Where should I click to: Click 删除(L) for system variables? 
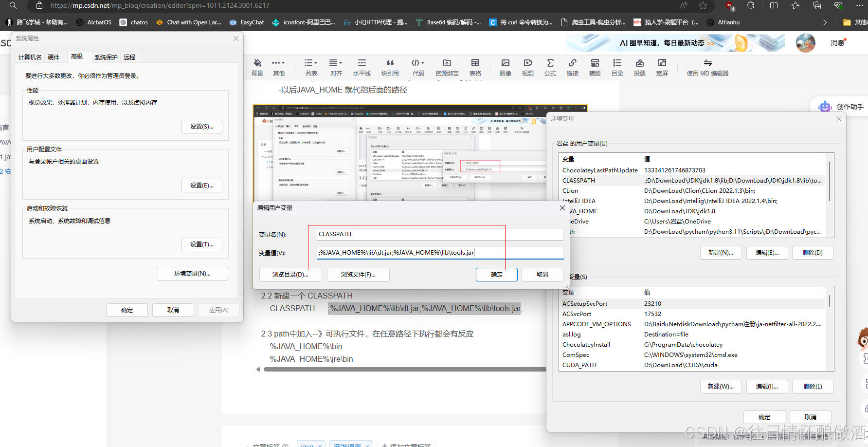coord(813,387)
